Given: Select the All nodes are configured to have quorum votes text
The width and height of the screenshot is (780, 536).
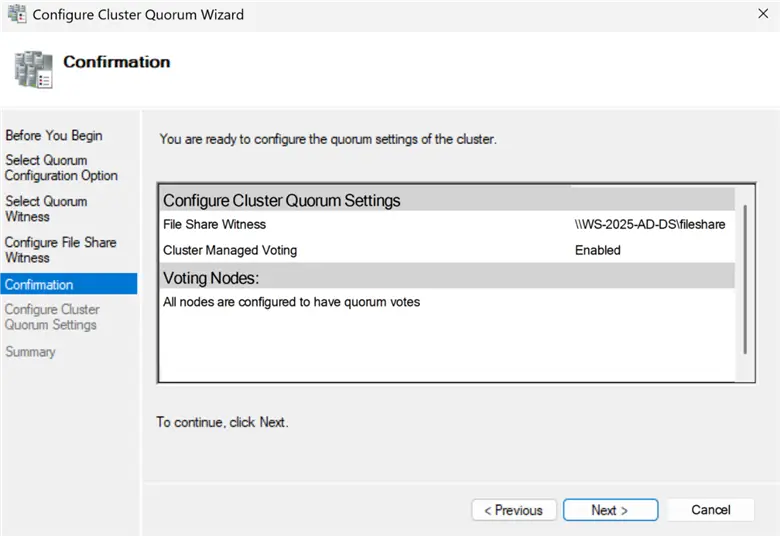Looking at the screenshot, I should (292, 302).
